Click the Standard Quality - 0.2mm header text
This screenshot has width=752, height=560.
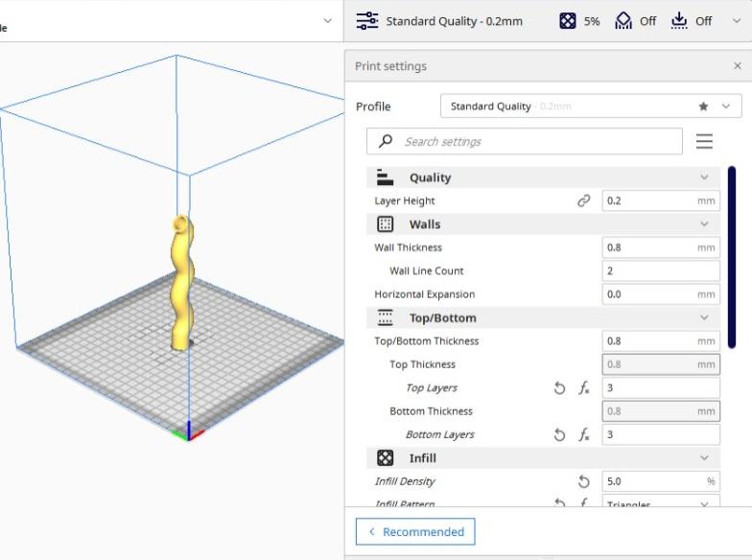[x=455, y=21]
